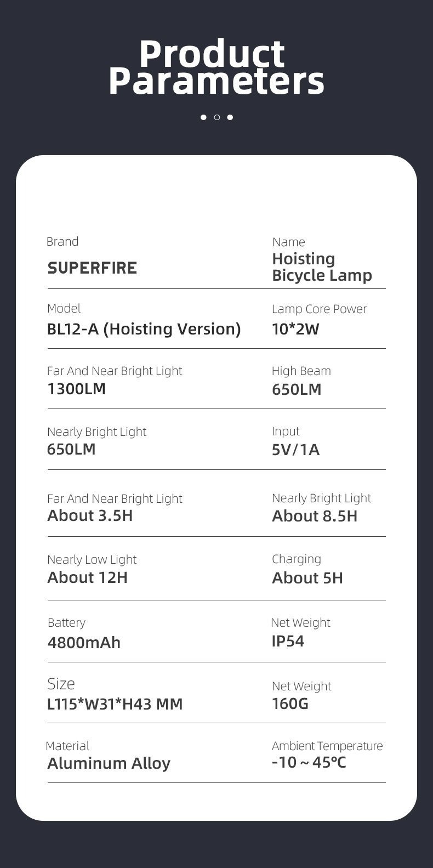The height and width of the screenshot is (868, 433).
Task: Click the About 8.5H runtime value
Action: pos(314,517)
